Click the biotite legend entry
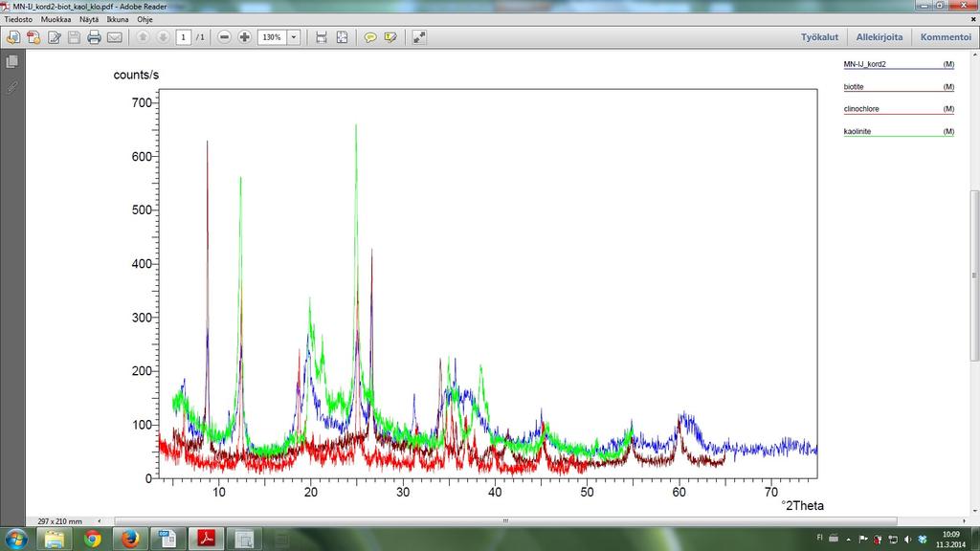980x551 pixels. (x=898, y=87)
